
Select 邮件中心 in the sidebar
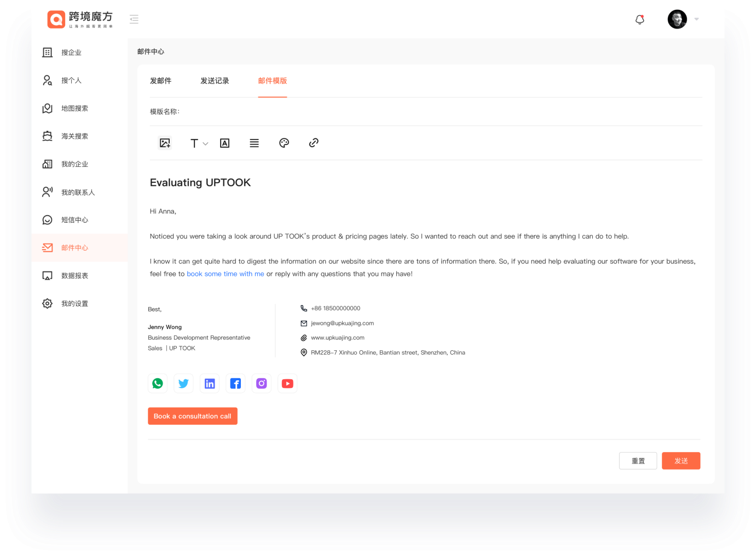coord(80,248)
